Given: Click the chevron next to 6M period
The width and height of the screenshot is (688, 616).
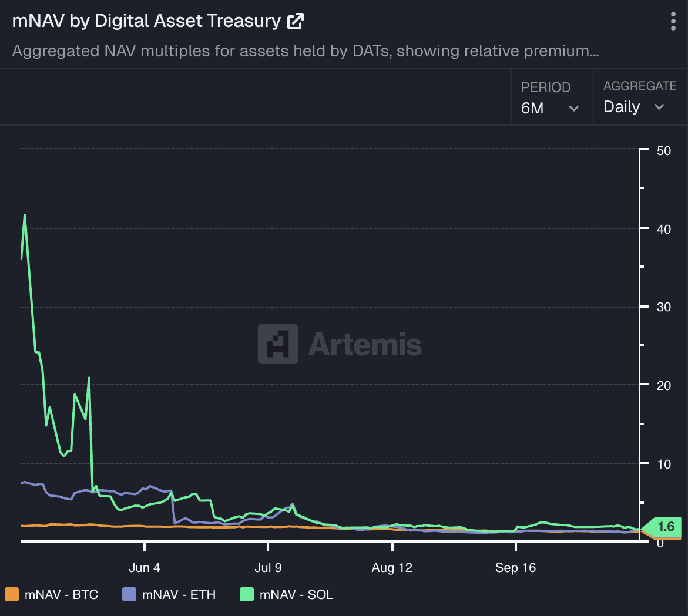Looking at the screenshot, I should tap(574, 109).
